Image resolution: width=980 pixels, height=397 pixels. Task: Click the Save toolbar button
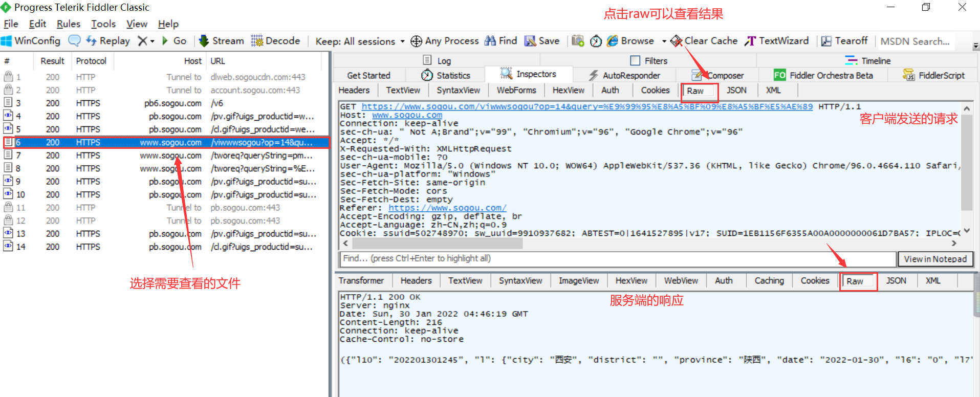coord(542,41)
